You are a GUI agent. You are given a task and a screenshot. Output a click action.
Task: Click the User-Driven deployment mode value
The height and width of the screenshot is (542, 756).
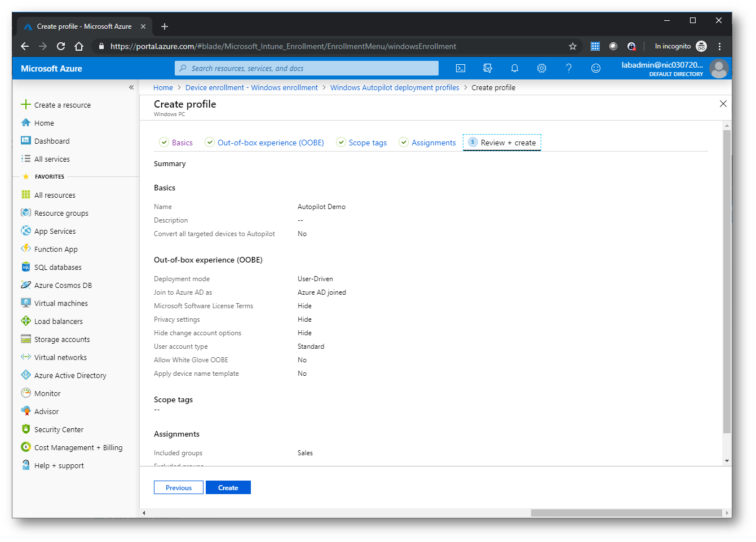coord(315,279)
